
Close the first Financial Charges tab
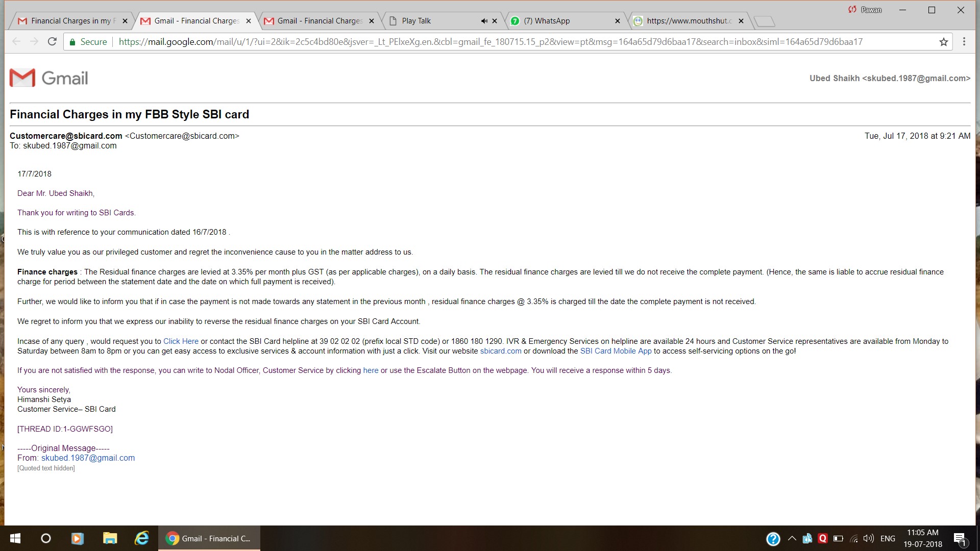pos(125,21)
